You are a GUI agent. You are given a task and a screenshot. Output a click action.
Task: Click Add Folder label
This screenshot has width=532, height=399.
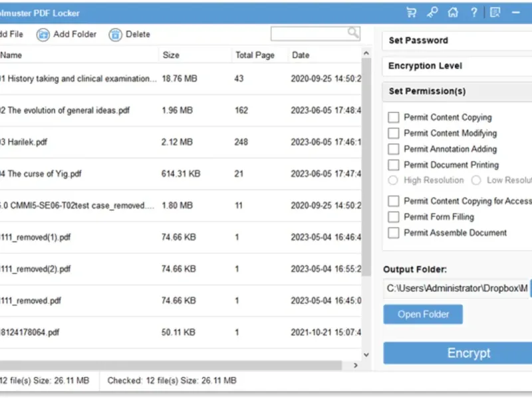74,35
